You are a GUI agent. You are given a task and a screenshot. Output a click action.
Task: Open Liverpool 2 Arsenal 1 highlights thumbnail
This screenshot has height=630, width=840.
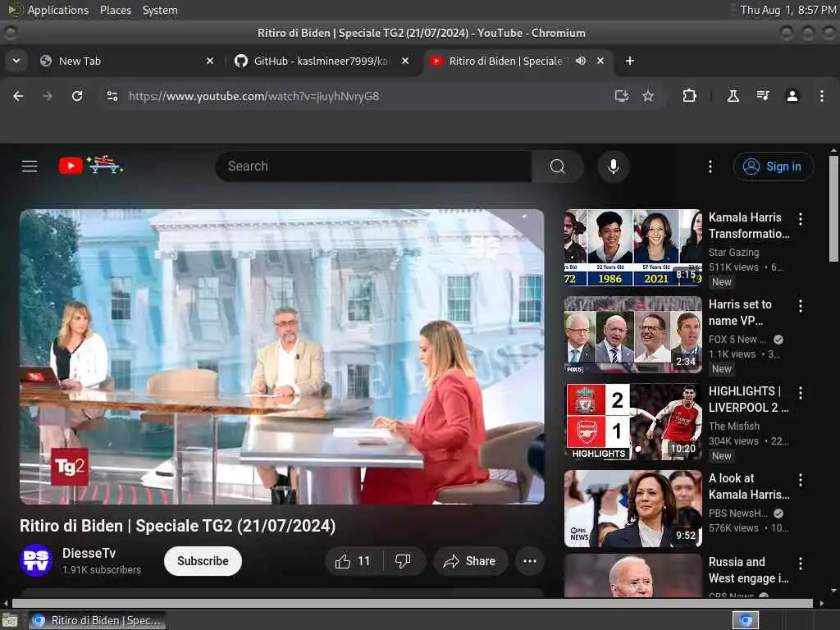pyautogui.click(x=632, y=422)
